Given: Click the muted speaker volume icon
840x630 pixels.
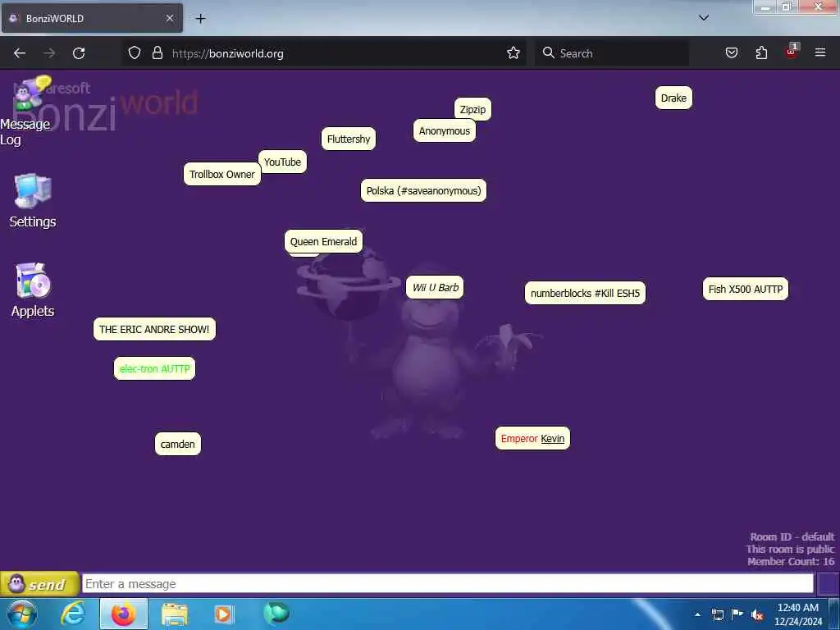Looking at the screenshot, I should point(757,615).
